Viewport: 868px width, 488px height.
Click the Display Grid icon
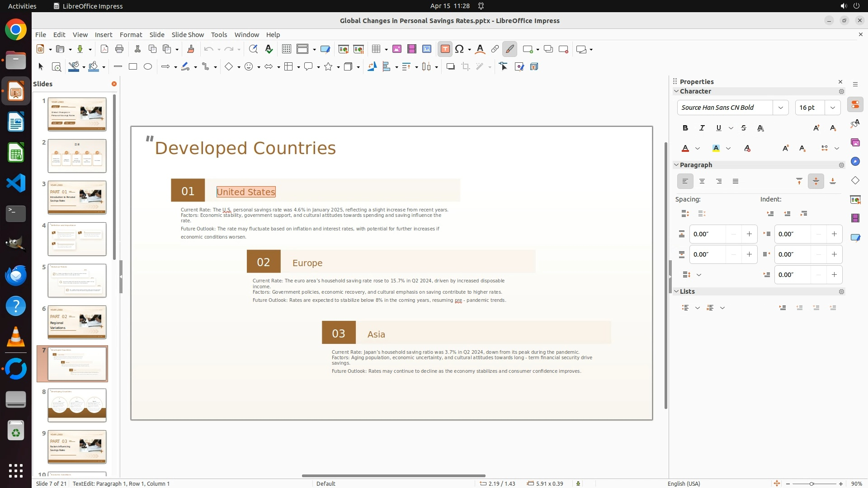[286, 49]
